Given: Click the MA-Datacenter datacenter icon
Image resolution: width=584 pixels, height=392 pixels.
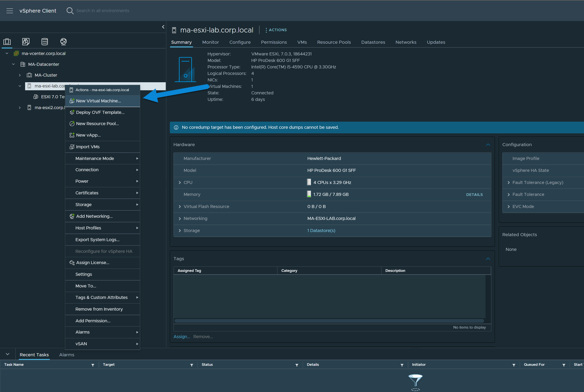Looking at the screenshot, I should coord(23,64).
